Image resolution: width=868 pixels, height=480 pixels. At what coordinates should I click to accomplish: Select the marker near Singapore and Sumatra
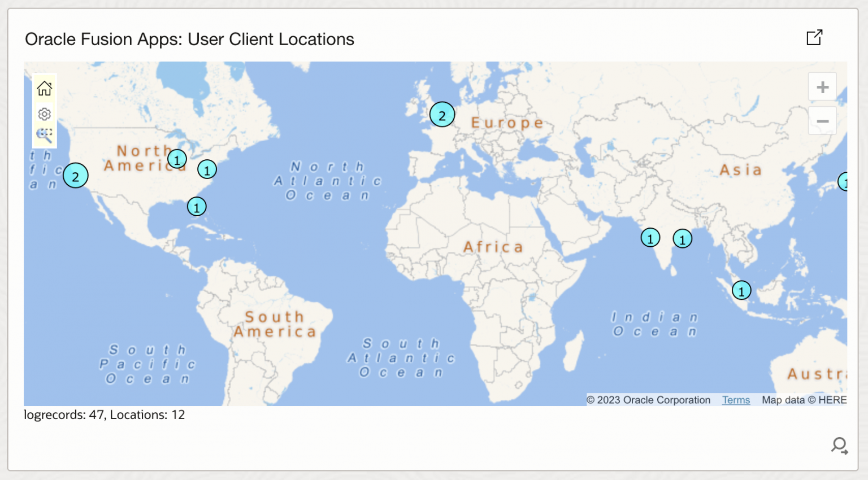point(741,291)
